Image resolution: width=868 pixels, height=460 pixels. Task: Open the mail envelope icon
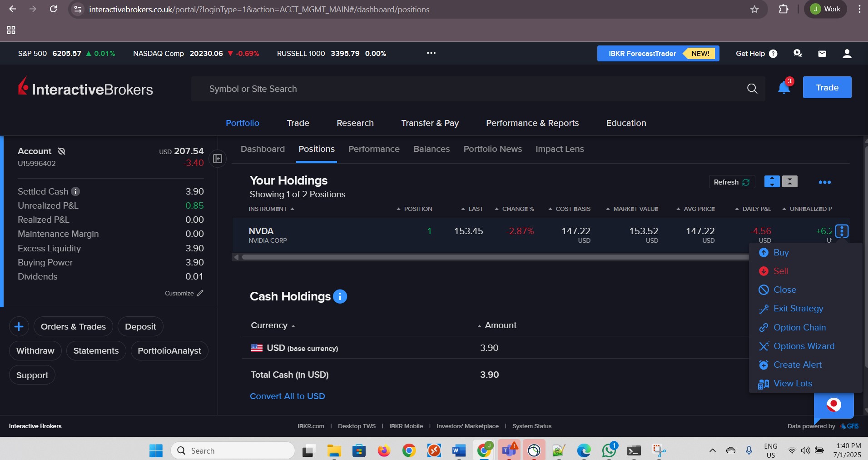click(x=822, y=54)
